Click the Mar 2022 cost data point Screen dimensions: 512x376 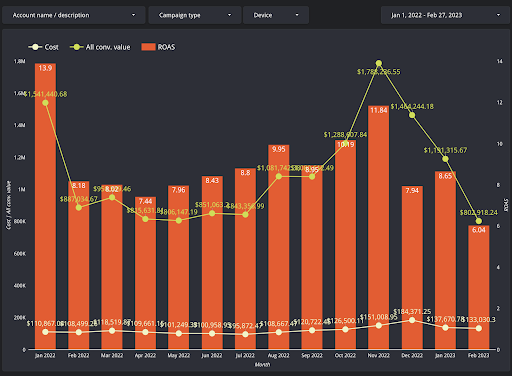click(x=112, y=331)
